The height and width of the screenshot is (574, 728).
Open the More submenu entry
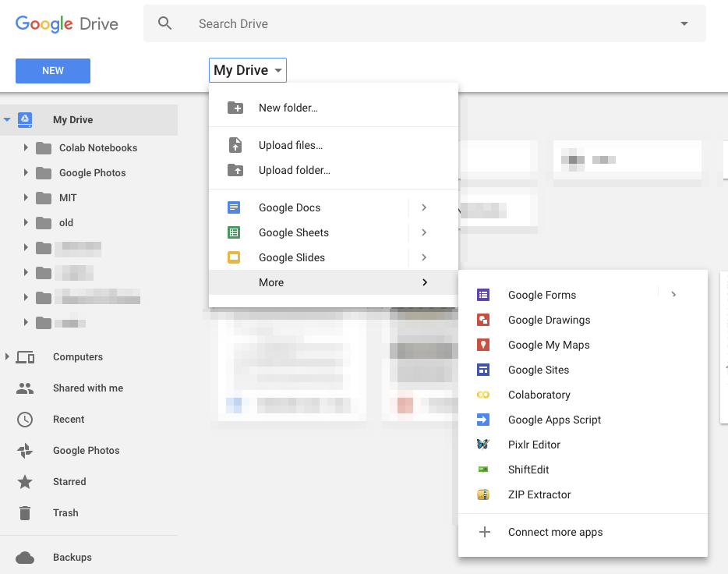click(334, 282)
